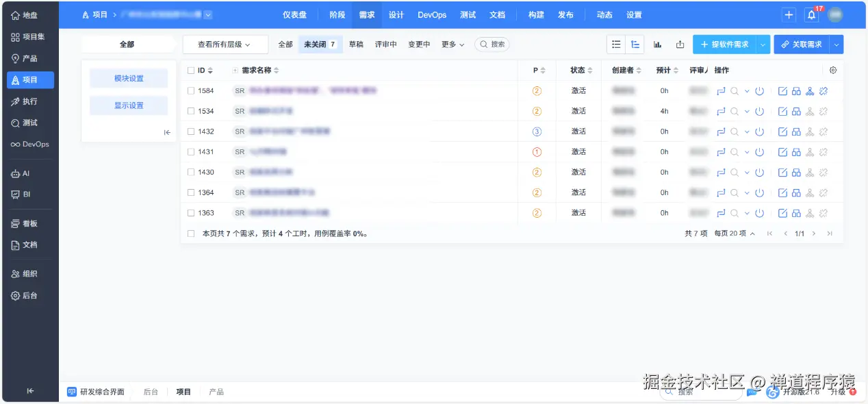Check the select-all checkbox in the table header
Viewport: 868px width, 404px height.
[x=190, y=70]
